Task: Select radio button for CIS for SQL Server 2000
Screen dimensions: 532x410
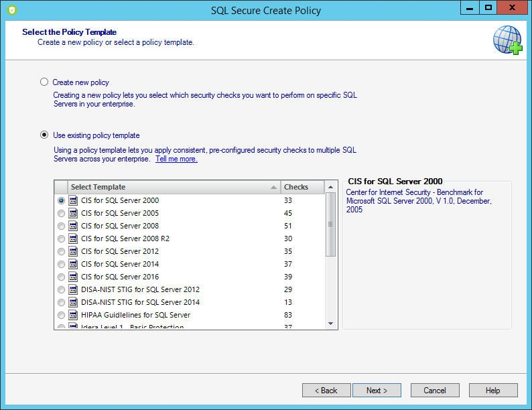Action: point(61,201)
